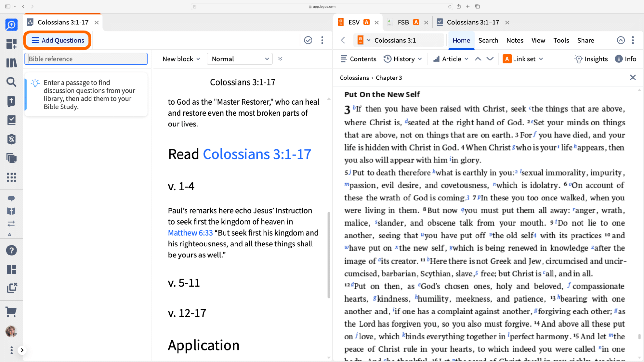The height and width of the screenshot is (362, 644).
Task: Mark Bible study complete with checkmark circle icon
Action: coord(308,40)
